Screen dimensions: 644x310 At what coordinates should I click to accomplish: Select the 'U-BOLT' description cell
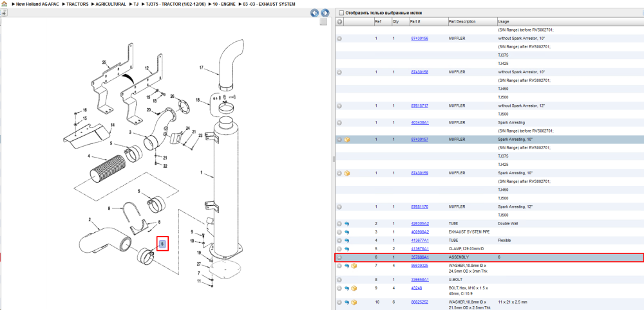(x=455, y=280)
